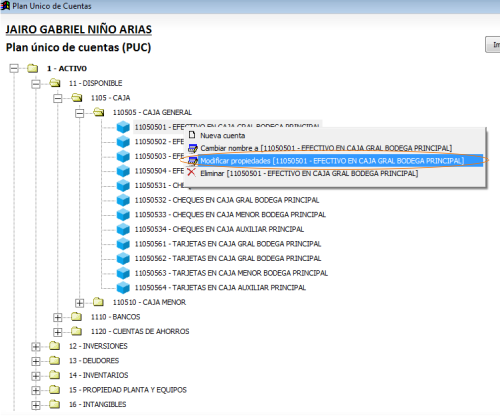The height and width of the screenshot is (416, 500).
Task: Collapse the 110505 - CAJA GENERAL node
Action: click(80, 113)
